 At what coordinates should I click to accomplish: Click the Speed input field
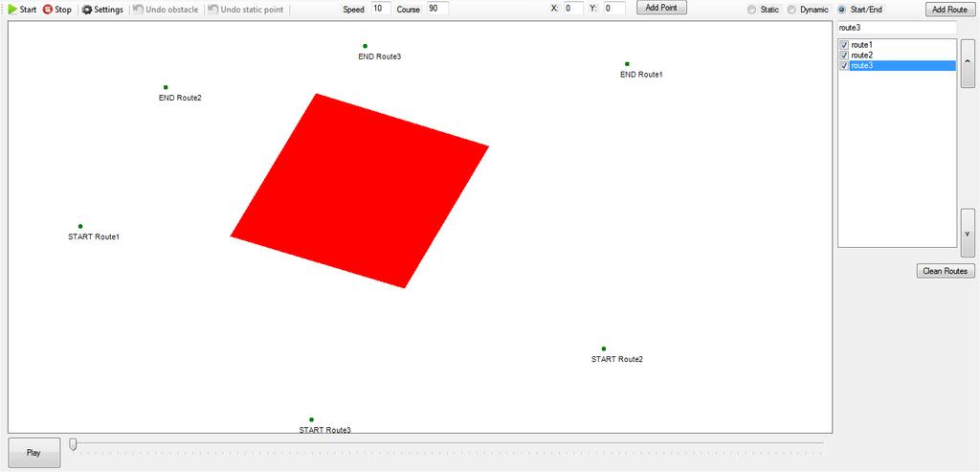(x=381, y=9)
